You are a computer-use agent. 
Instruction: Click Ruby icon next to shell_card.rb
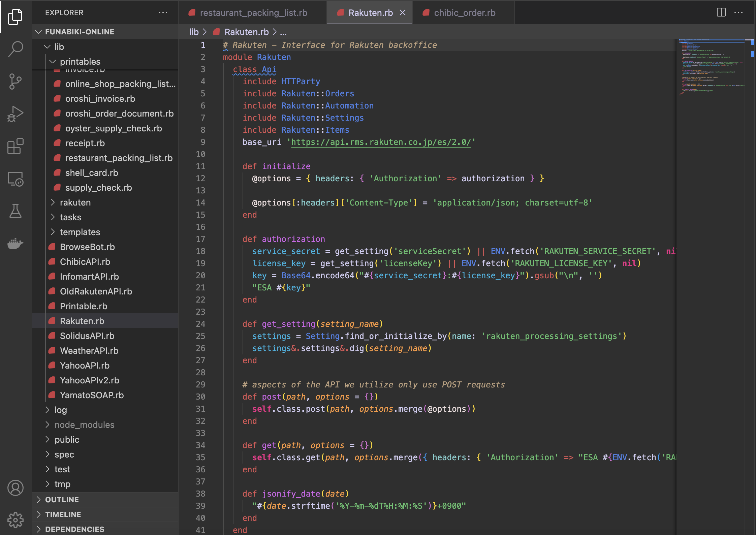(57, 172)
